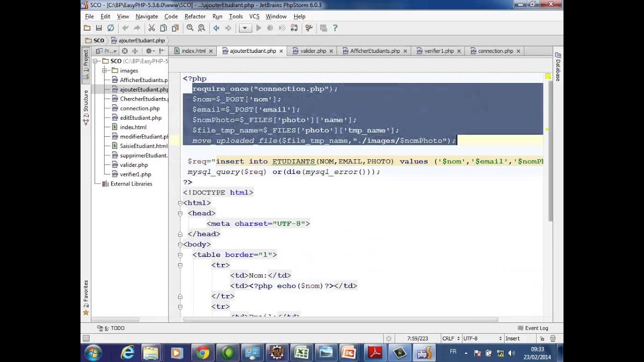Navigate Forward with right arrow icon
The height and width of the screenshot is (362, 644).
tap(228, 28)
